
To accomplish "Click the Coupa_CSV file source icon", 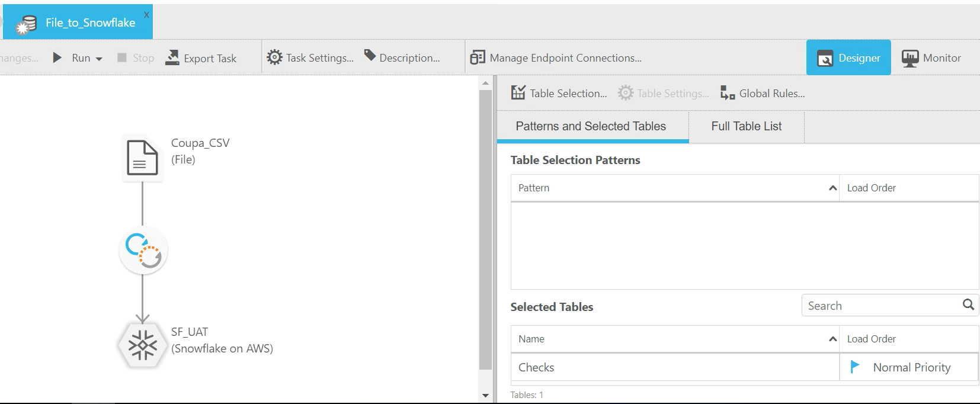I will click(x=142, y=158).
